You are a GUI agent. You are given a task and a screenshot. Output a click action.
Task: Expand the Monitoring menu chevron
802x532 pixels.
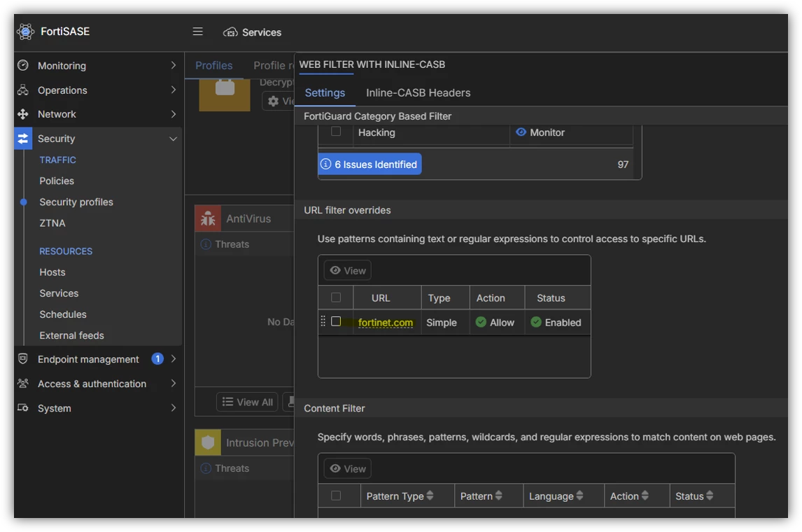174,66
